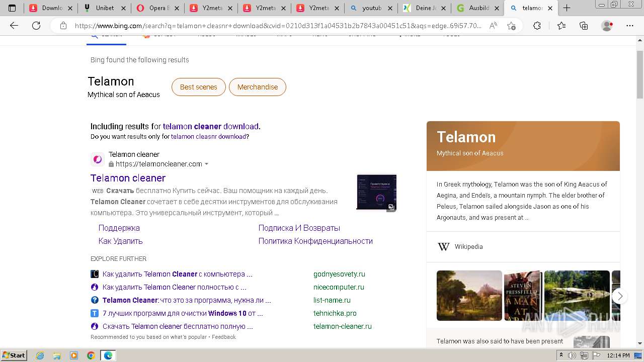This screenshot has width=644, height=362.
Task: Open Edge Settings and more menu
Action: (630, 26)
